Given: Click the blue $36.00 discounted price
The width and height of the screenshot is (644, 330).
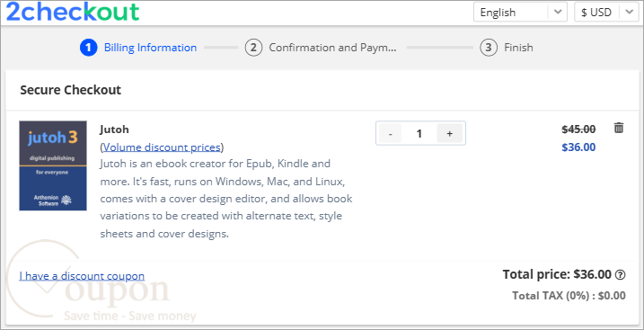Looking at the screenshot, I should [x=578, y=147].
